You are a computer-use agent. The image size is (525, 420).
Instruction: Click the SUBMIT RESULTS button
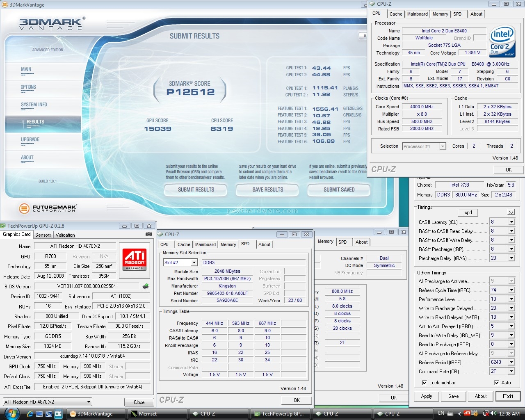(196, 190)
